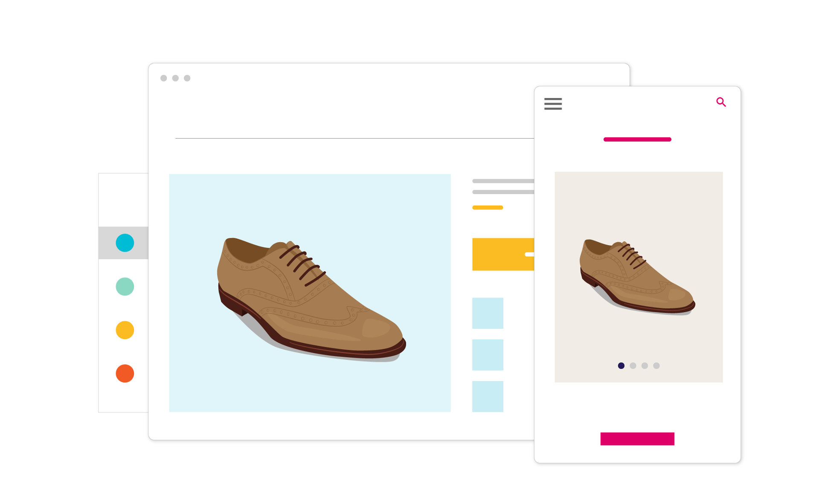Select the orange-red color swatch
Image resolution: width=819 pixels, height=504 pixels.
[x=125, y=374]
